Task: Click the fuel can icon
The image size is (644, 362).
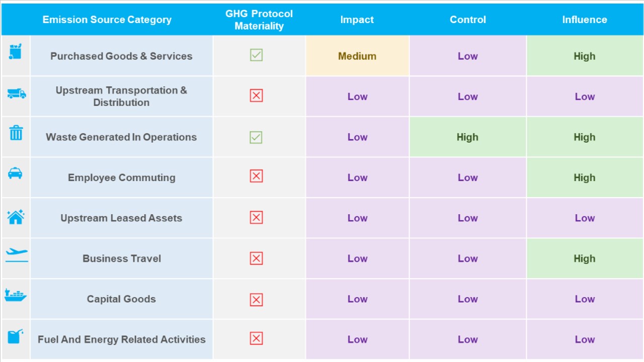Action: 16,336
